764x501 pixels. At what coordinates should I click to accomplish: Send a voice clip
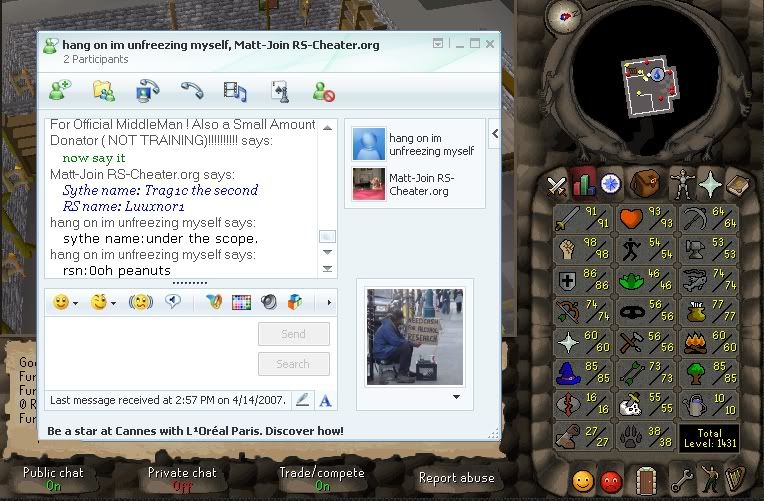(x=172, y=302)
